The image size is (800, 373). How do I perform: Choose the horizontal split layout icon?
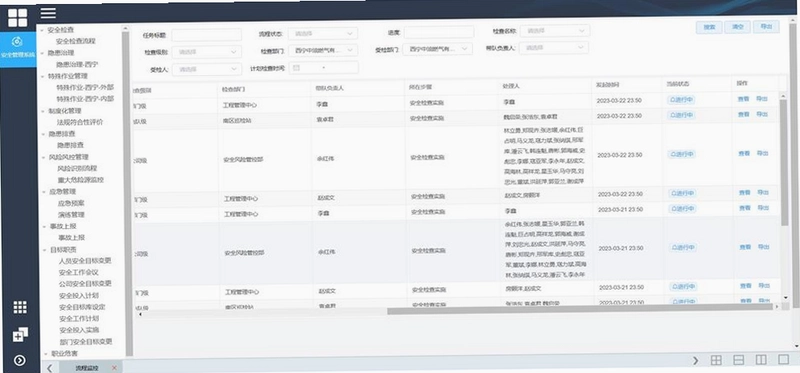click(x=738, y=360)
